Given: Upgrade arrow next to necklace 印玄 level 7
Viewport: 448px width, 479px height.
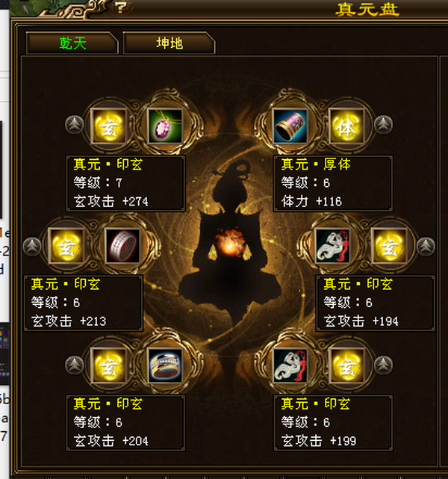Looking at the screenshot, I should 74,124.
